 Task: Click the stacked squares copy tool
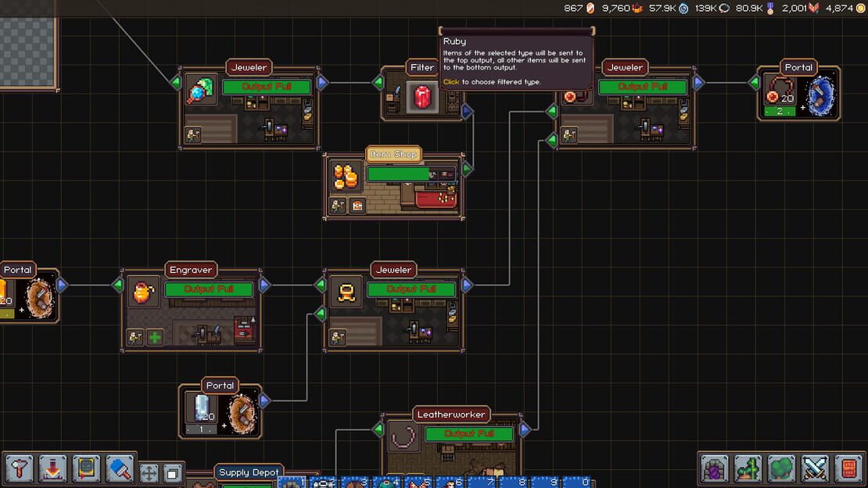[172, 474]
